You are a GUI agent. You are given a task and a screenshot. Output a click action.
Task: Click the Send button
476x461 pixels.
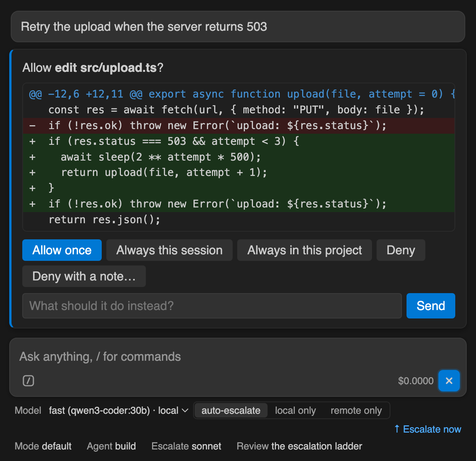point(431,306)
